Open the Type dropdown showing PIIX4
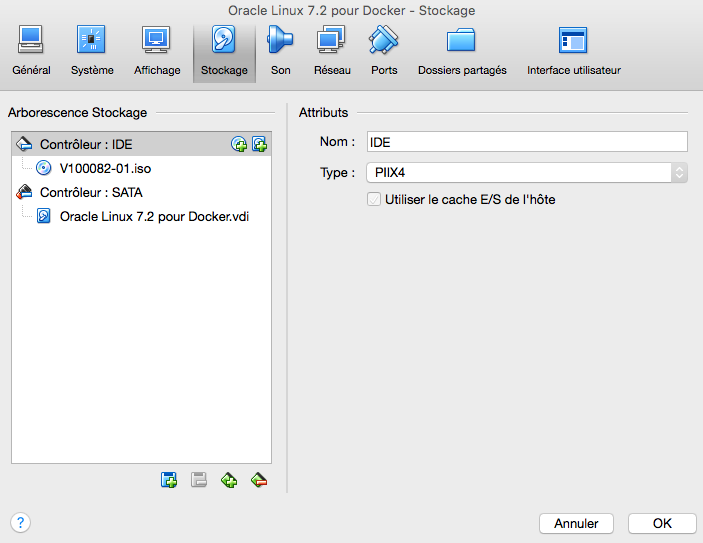703x543 pixels. click(527, 173)
